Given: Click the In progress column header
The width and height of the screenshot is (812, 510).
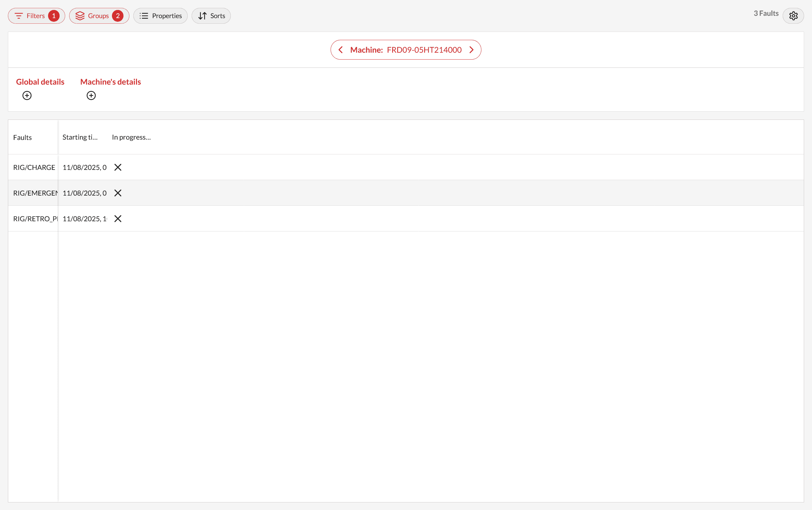Looking at the screenshot, I should coord(131,137).
